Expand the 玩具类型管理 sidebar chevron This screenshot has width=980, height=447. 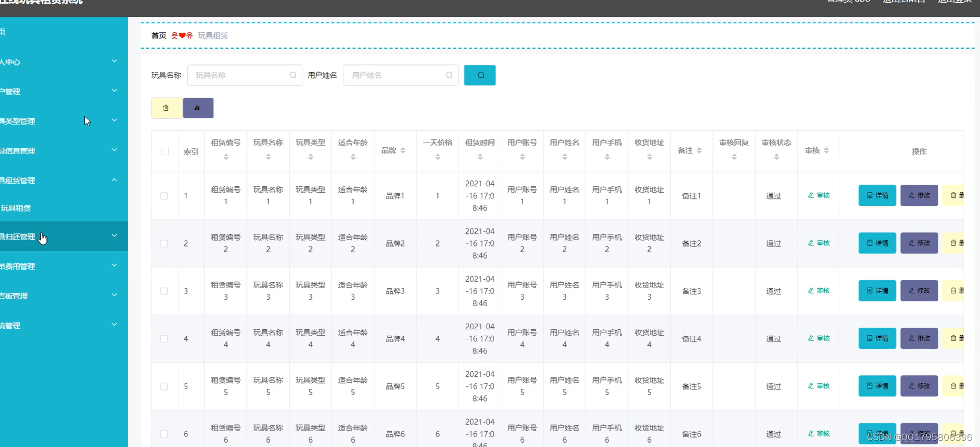pos(115,120)
